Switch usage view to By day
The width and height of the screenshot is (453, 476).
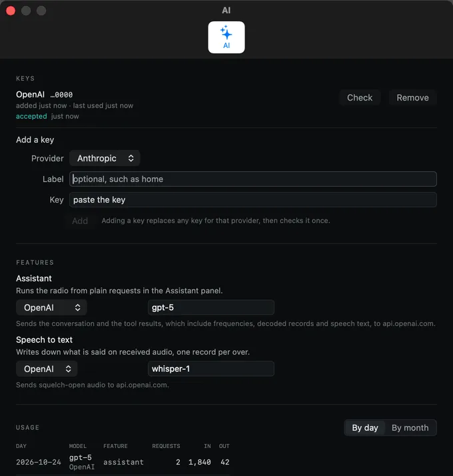pos(365,428)
